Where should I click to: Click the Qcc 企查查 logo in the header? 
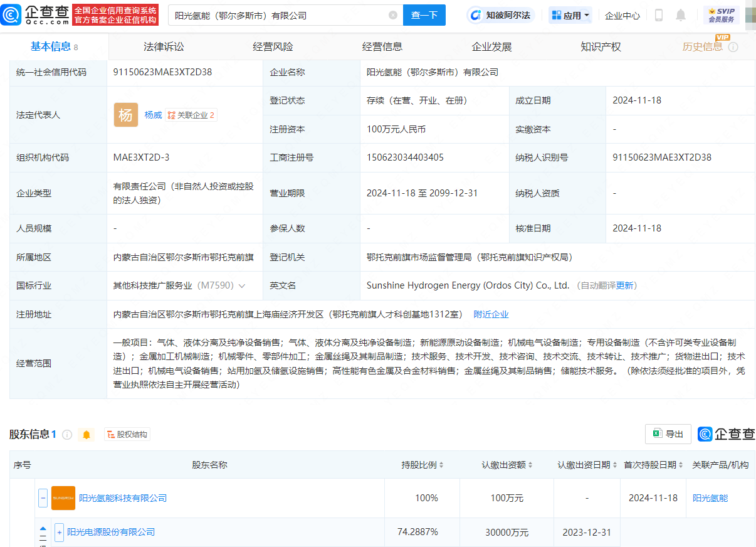coord(35,15)
